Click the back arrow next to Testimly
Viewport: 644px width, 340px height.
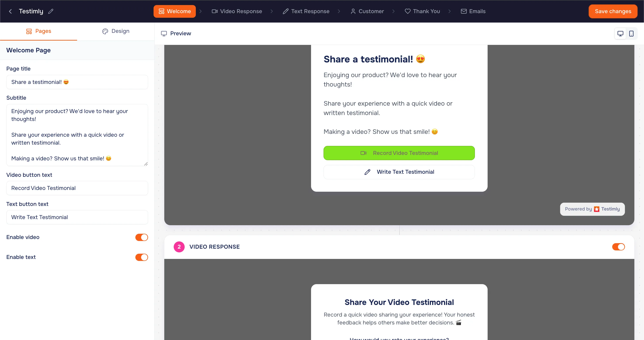tap(10, 11)
